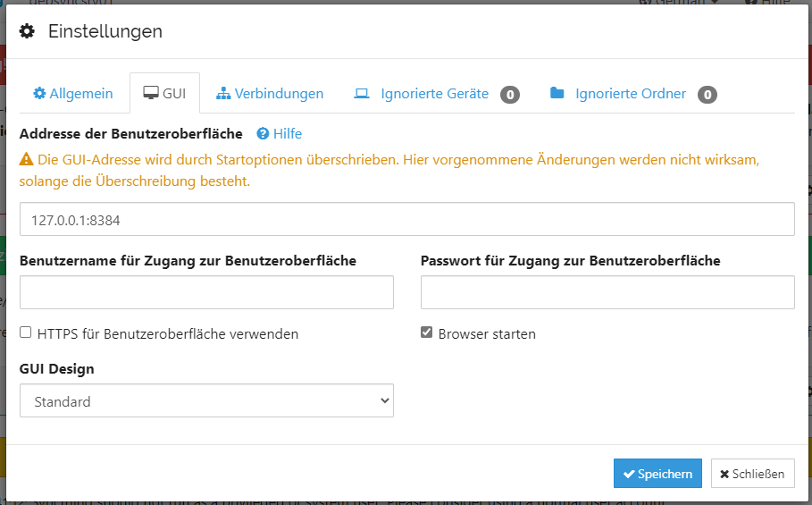
Task: Open the Hilfe link for GUI address
Action: pyautogui.click(x=279, y=134)
